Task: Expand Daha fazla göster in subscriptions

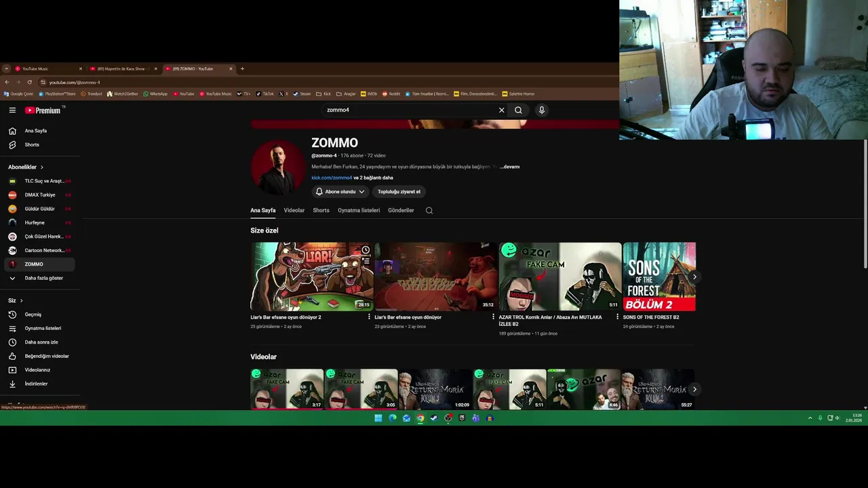Action: tap(39, 278)
